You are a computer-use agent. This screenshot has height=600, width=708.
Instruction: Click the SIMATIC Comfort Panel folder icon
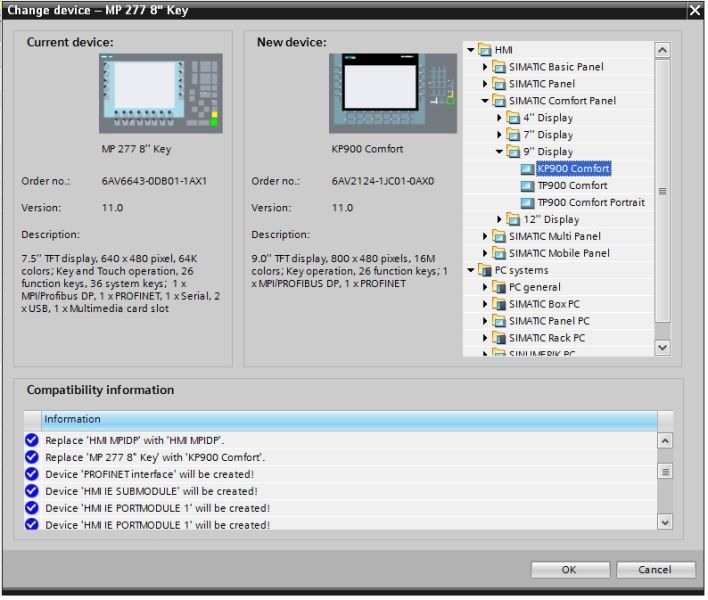click(x=501, y=101)
